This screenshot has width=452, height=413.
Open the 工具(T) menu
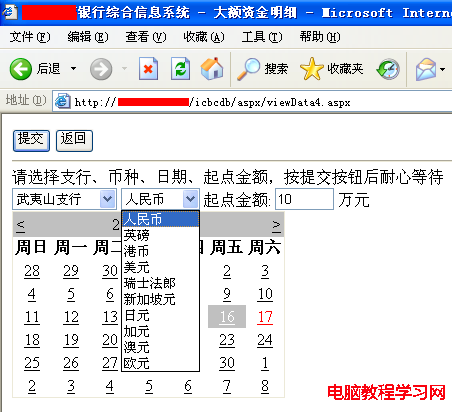click(262, 37)
